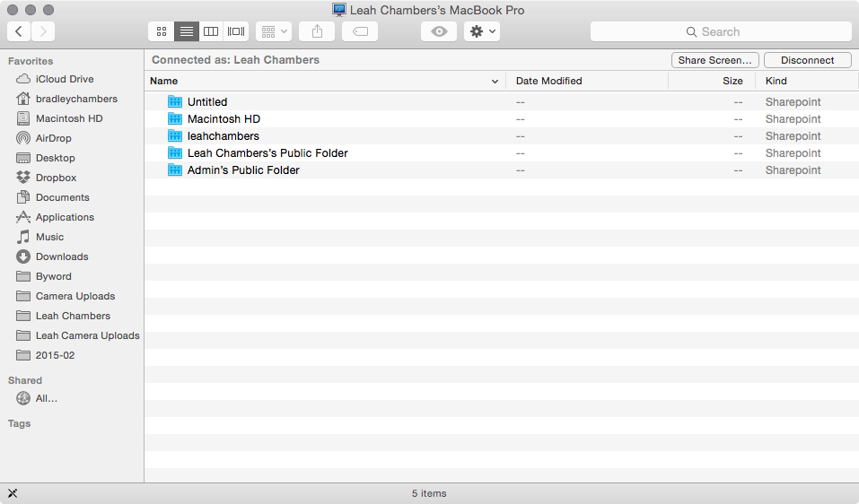Open the 2015-02 folder in sidebar

coord(55,354)
